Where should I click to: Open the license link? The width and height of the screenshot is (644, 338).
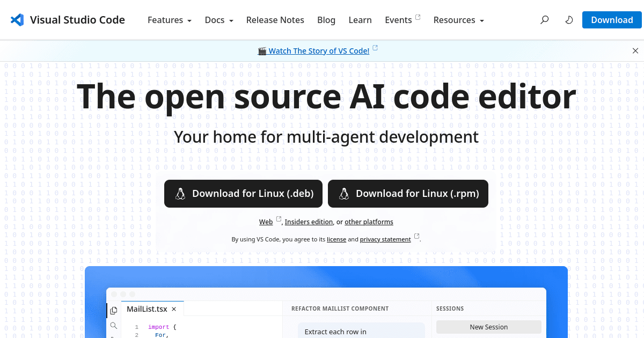[336, 239]
